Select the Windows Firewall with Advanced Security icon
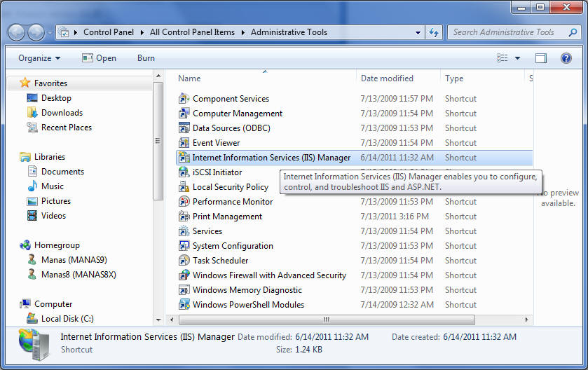Screen dimensions: 588x370 click(x=184, y=275)
